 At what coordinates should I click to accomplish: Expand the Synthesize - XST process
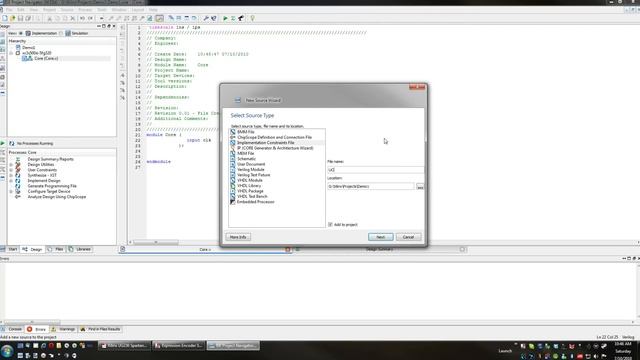click(11, 175)
